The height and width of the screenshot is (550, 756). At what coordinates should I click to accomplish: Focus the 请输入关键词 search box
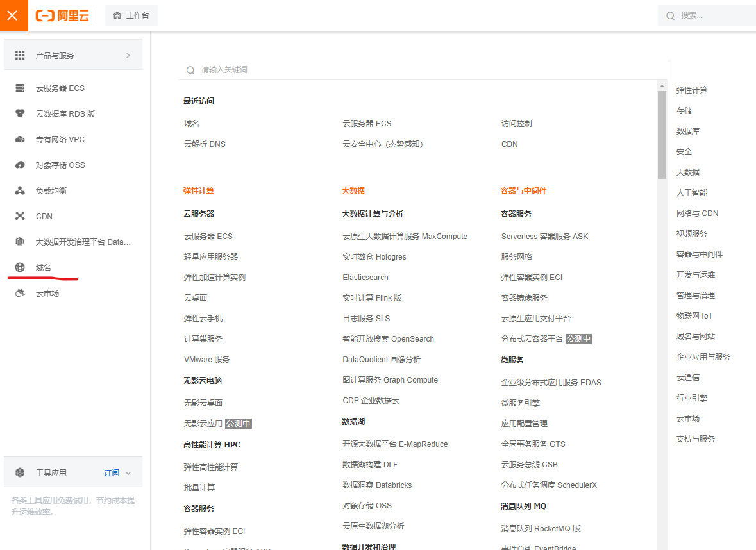422,70
